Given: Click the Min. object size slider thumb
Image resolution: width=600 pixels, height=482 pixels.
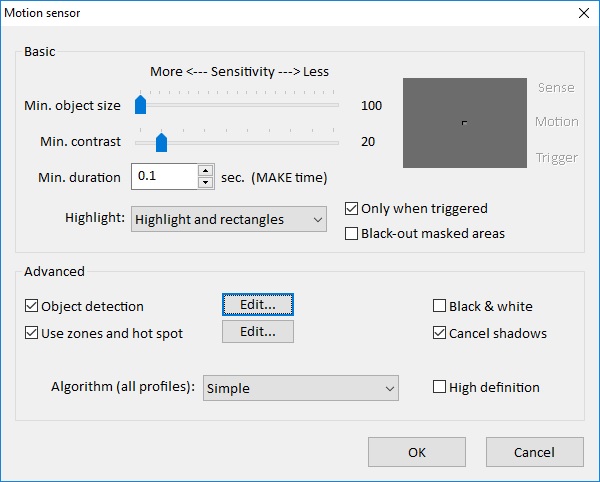Looking at the screenshot, I should pos(140,105).
